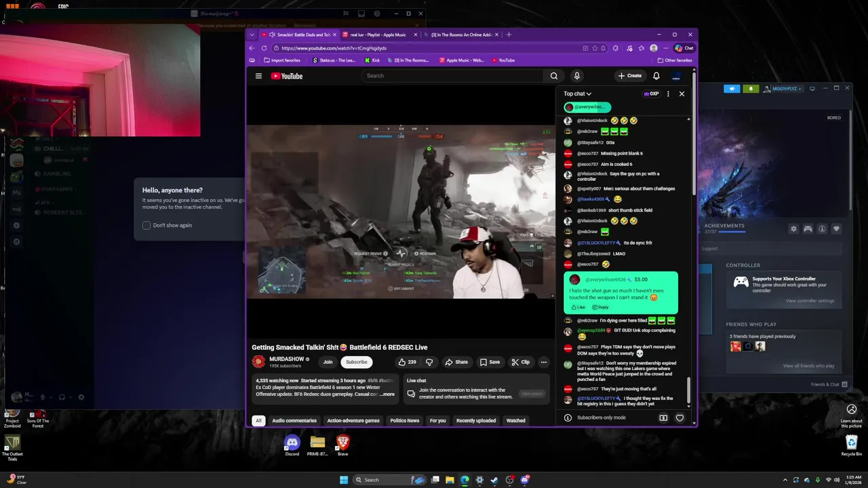Screen dimensions: 868x488
Task: Select the Action-adventure games chip
Action: pos(353,420)
